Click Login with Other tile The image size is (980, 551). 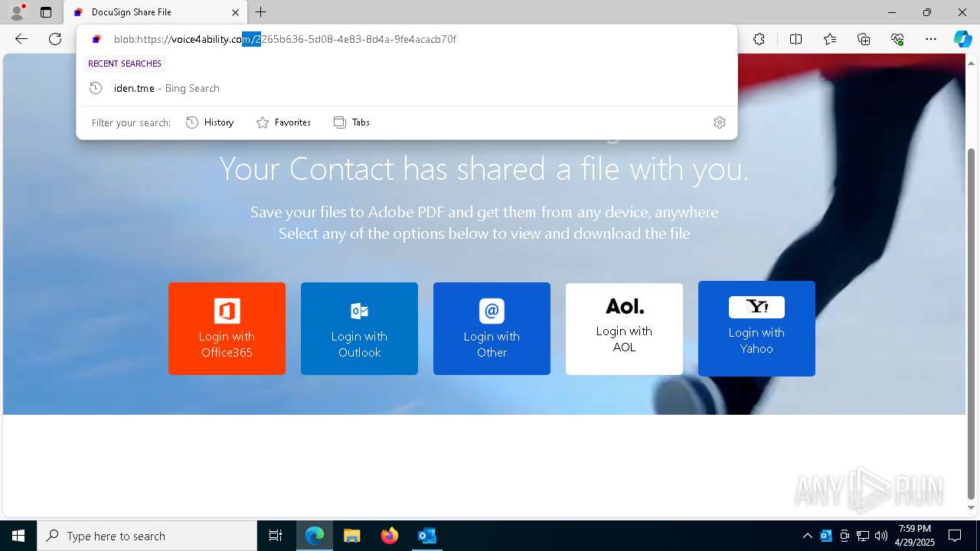(492, 328)
